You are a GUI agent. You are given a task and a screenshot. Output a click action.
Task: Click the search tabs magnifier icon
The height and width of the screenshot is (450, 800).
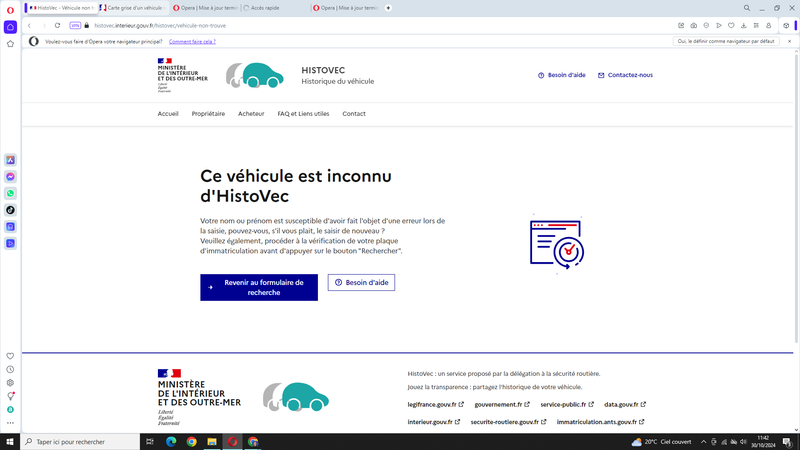tap(747, 8)
